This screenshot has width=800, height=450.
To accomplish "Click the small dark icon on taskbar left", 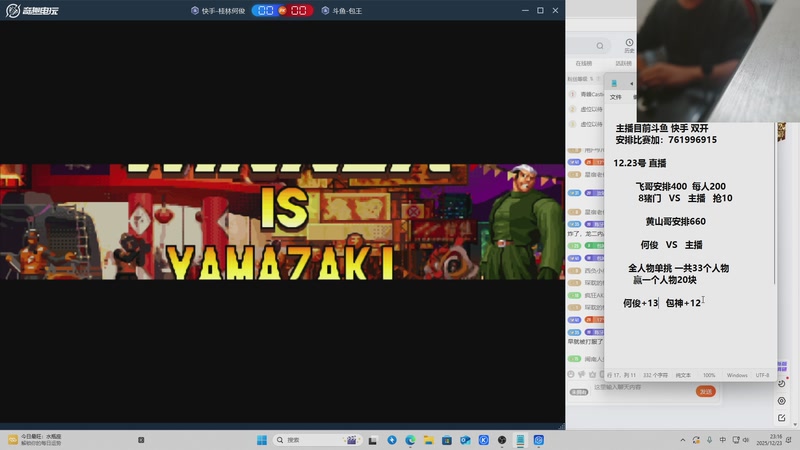I will [141, 440].
